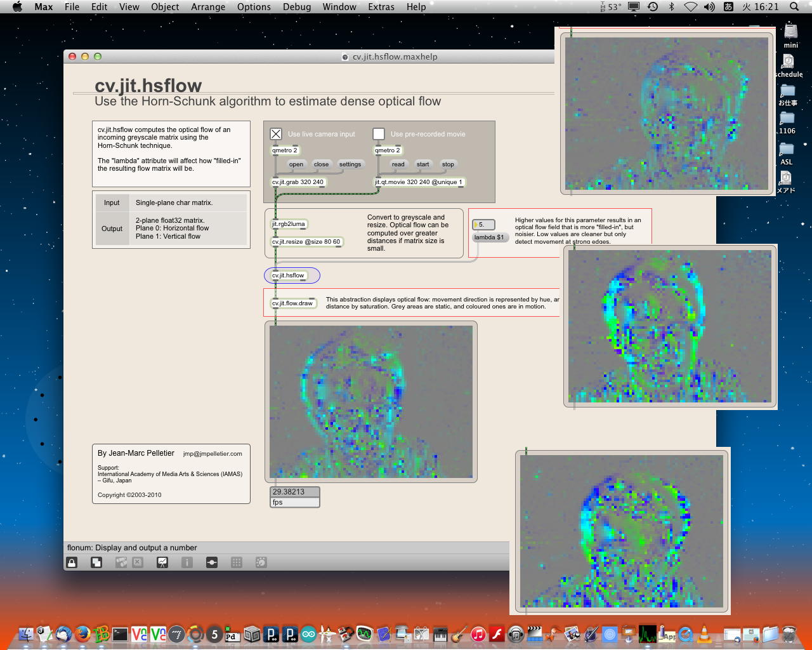
Task: Launch VLC cone icon in Dock
Action: point(704,633)
